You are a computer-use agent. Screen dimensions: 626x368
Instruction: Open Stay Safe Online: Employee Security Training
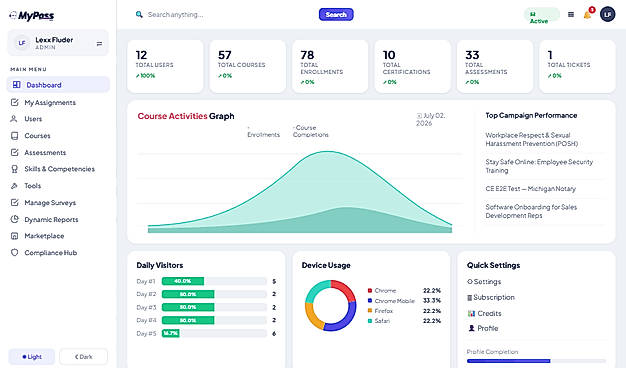pos(539,166)
